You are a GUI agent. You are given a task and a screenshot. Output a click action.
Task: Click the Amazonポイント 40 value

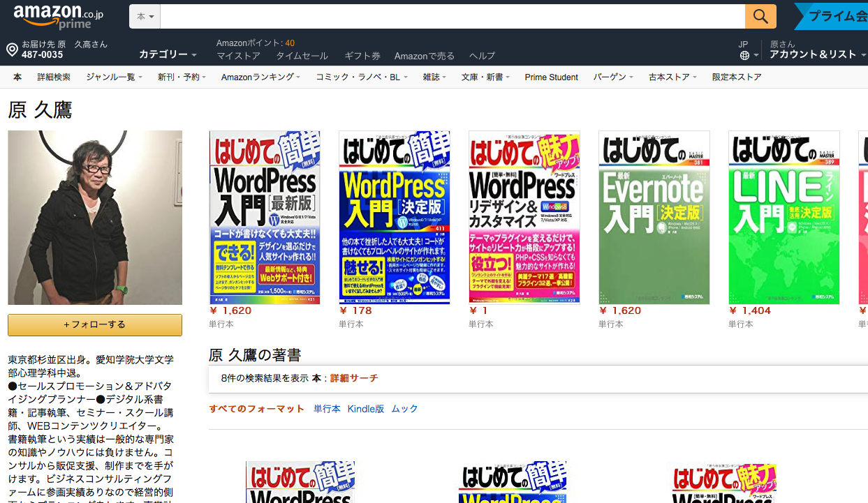pyautogui.click(x=290, y=43)
